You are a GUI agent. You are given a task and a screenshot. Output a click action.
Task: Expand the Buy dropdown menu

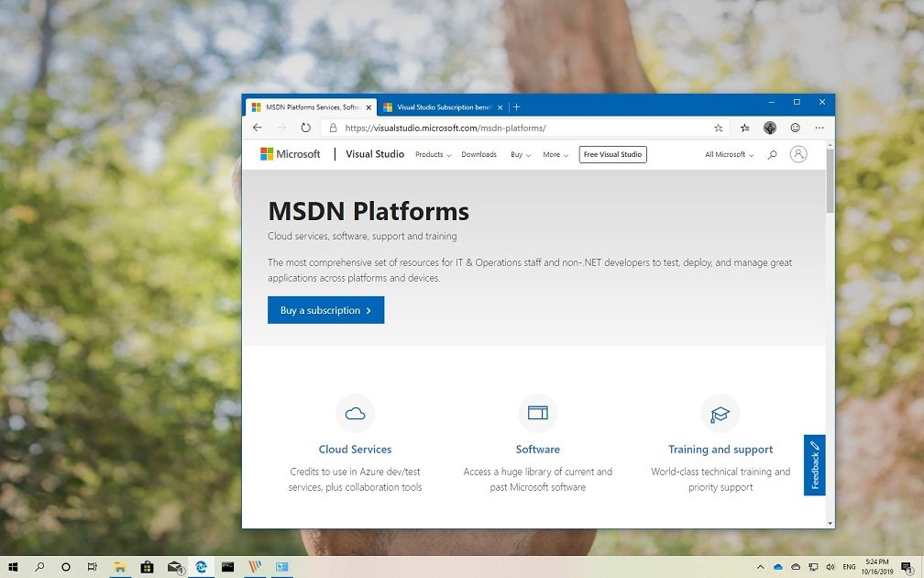point(520,155)
